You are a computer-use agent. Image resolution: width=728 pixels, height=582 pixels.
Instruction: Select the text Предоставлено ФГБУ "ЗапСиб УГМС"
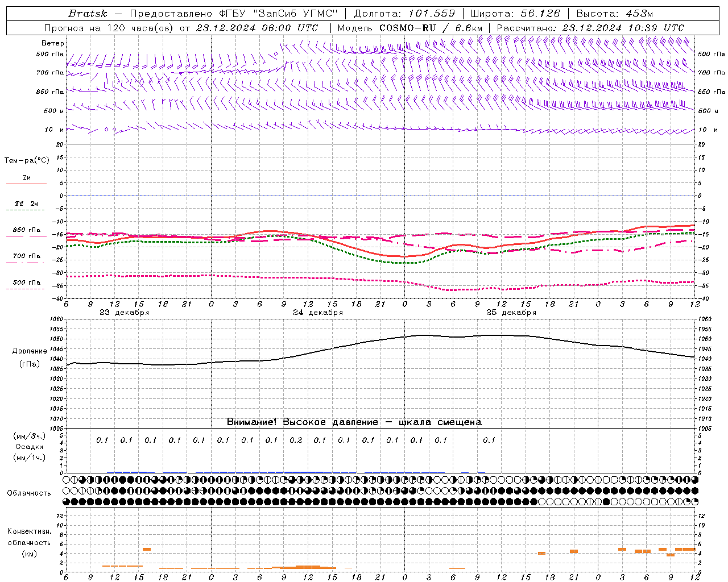(234, 13)
